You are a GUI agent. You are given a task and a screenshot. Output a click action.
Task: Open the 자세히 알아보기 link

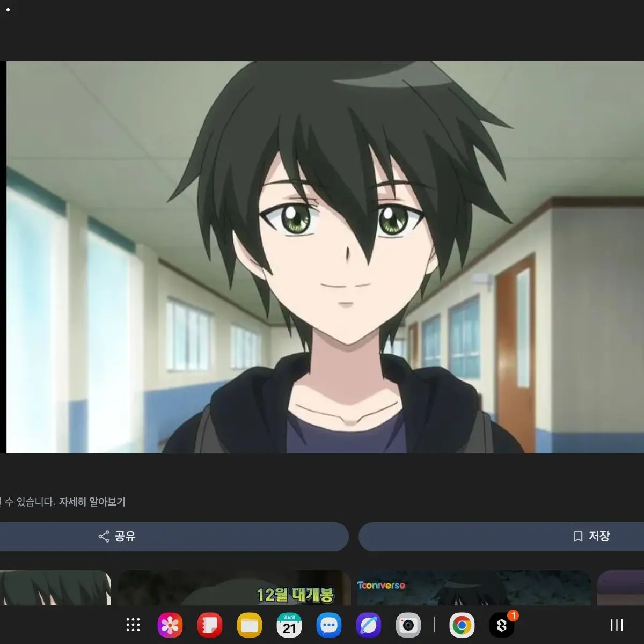pyautogui.click(x=92, y=502)
